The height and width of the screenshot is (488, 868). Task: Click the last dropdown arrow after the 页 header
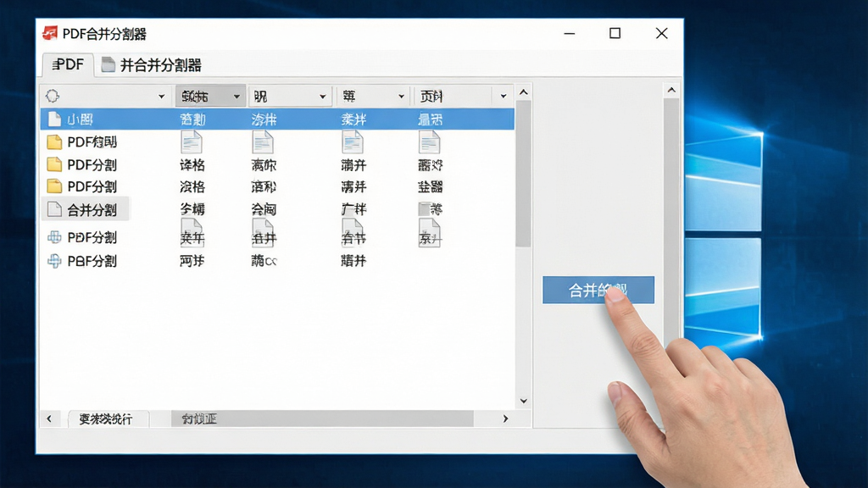coord(504,97)
